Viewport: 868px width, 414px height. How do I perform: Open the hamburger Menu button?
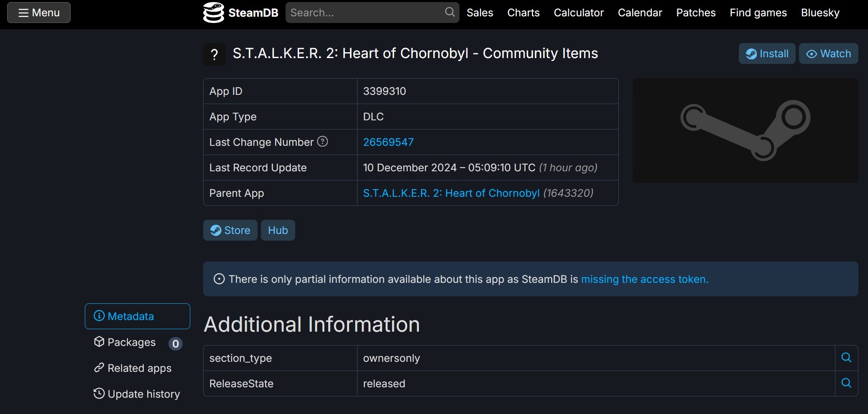coord(39,13)
